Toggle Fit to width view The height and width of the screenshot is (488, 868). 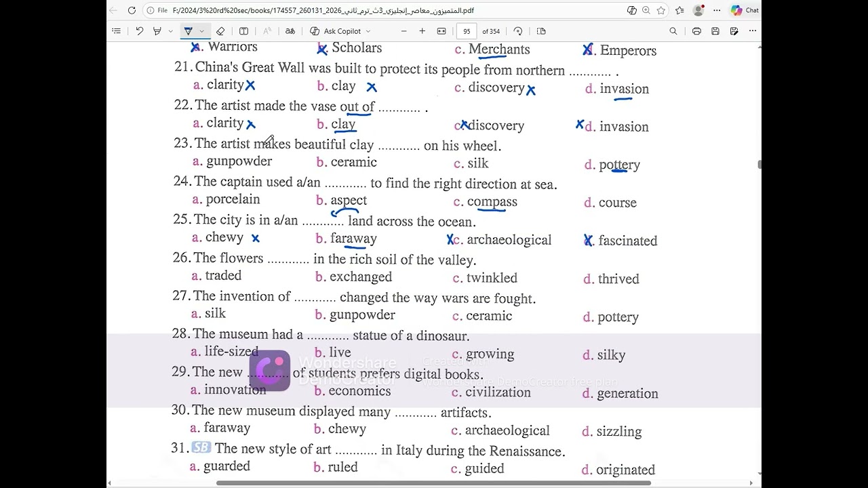point(441,31)
